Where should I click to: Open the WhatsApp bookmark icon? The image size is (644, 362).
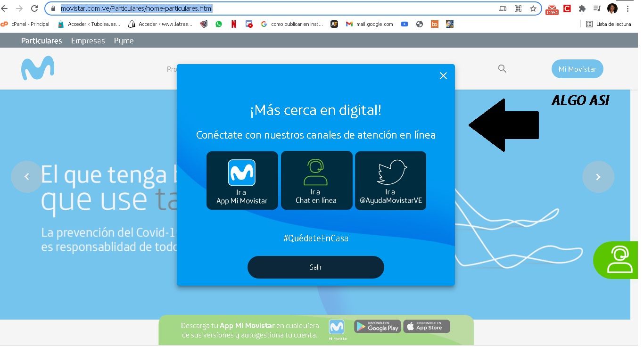[x=219, y=24]
